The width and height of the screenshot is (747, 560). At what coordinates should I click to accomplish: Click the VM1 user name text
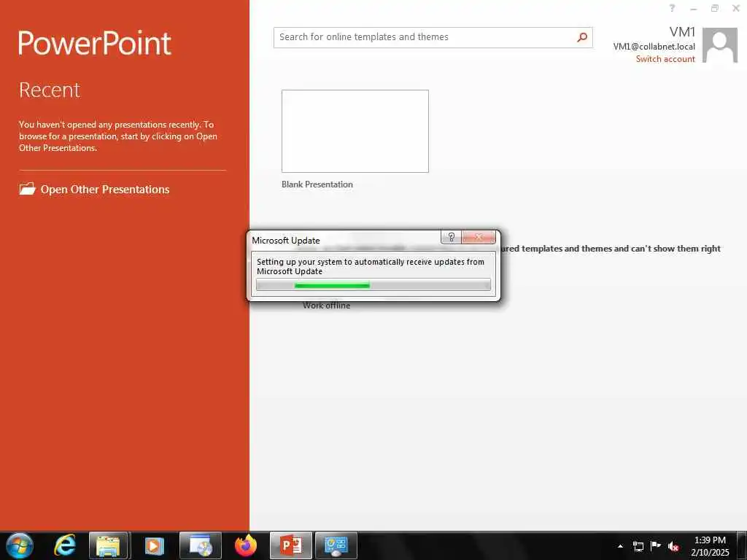pyautogui.click(x=682, y=32)
